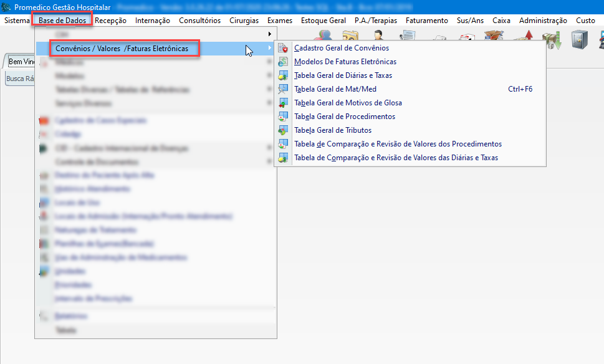Open the Internação menu
Viewport: 604px width, 364px height.
(153, 21)
